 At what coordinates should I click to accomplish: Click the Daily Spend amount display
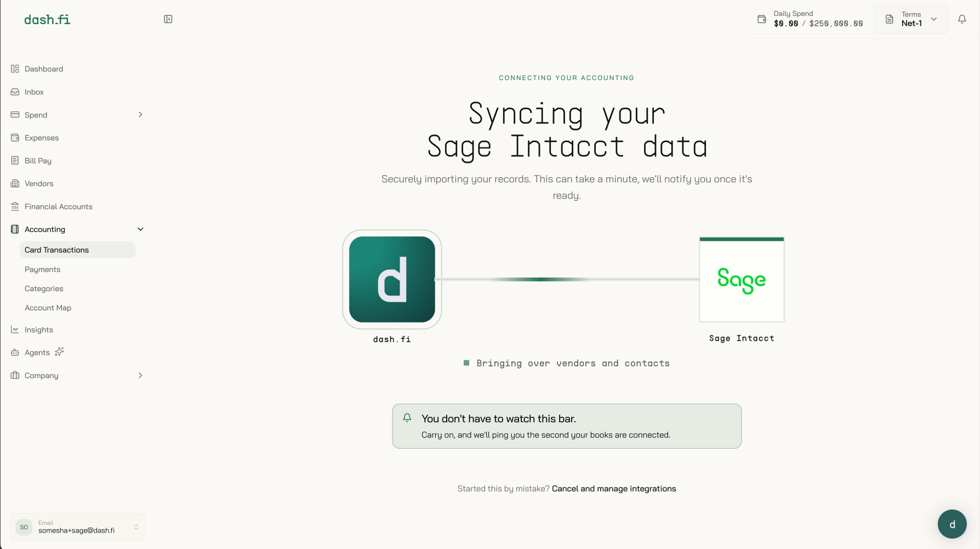click(x=818, y=24)
